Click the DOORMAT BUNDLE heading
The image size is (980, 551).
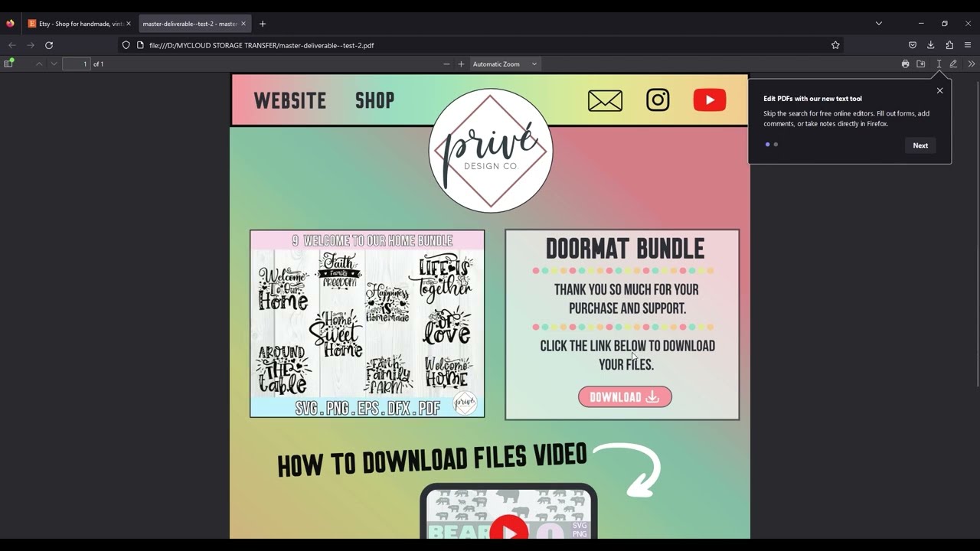[x=625, y=249]
